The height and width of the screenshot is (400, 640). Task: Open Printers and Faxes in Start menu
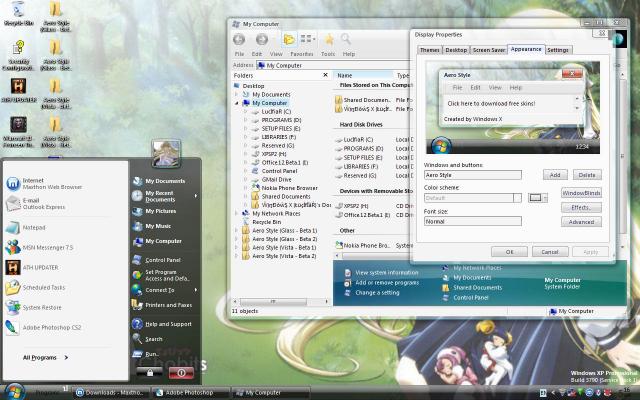point(162,305)
